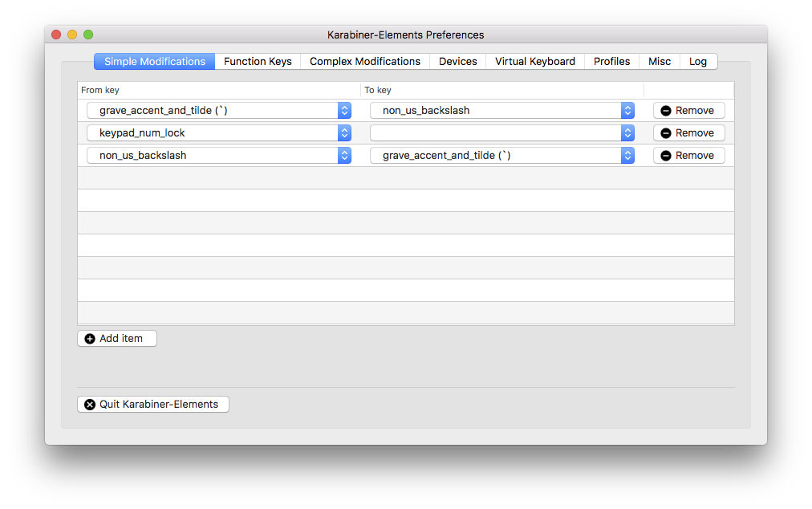Screen dimensions: 812x509
Task: Click the minus icon in the non_us_backslash row
Action: [x=665, y=155]
